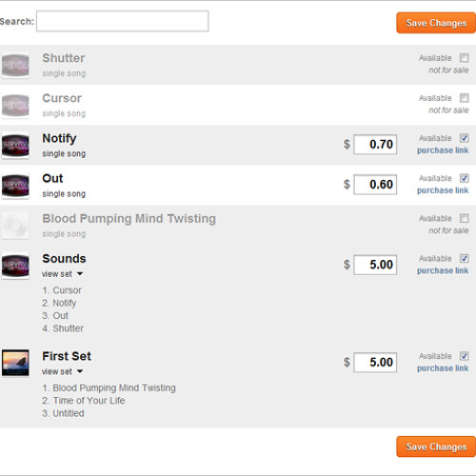476x476 pixels.
Task: Click the Out song title
Action: pyautogui.click(x=52, y=178)
